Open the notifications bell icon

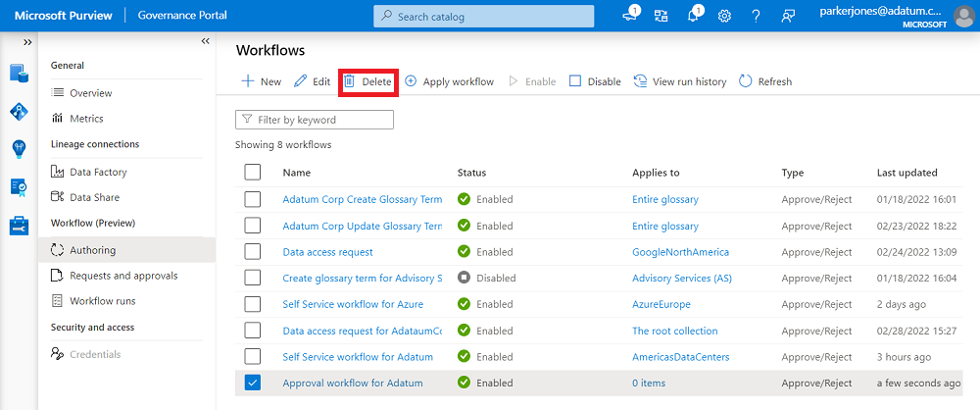tap(695, 16)
